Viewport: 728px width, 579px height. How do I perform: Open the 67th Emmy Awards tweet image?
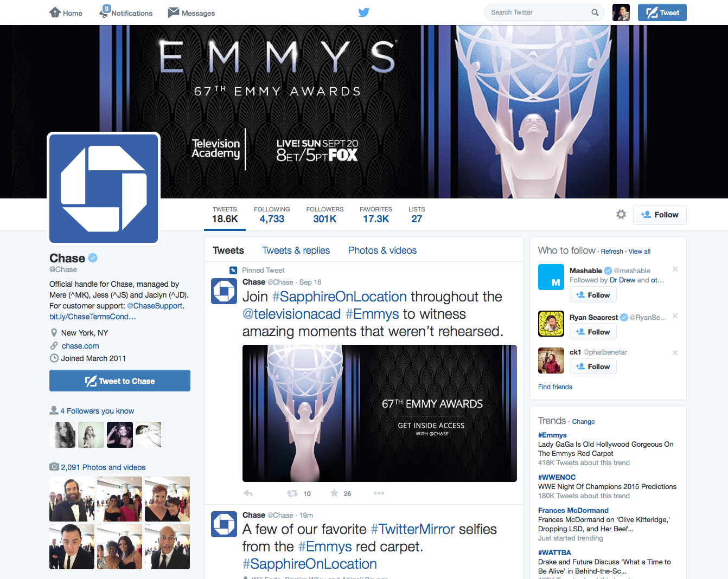coord(380,413)
